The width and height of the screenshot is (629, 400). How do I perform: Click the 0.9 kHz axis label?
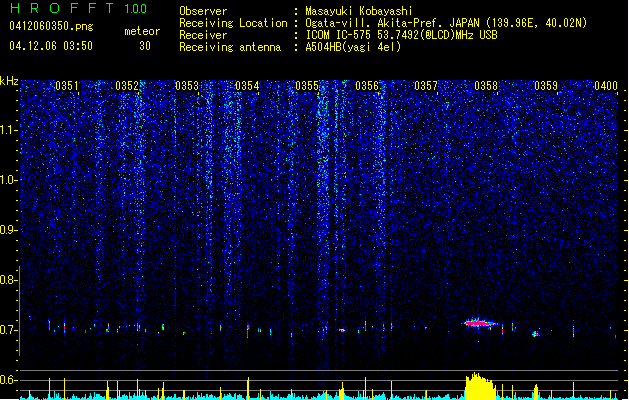pos(9,230)
